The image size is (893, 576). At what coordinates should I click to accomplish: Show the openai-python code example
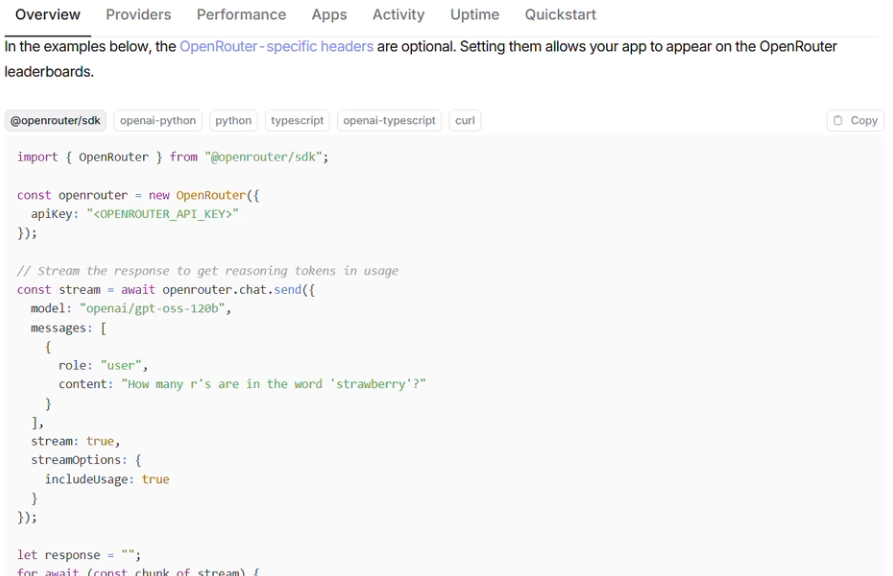[158, 121]
